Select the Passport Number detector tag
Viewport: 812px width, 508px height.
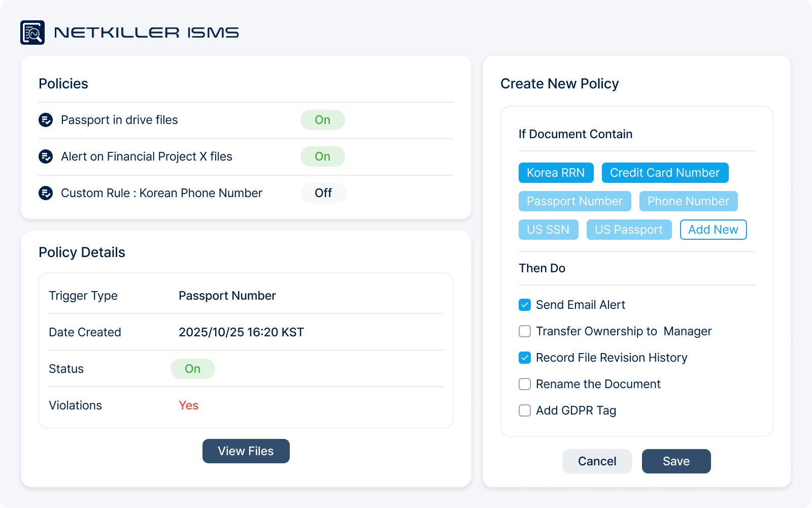(x=574, y=201)
